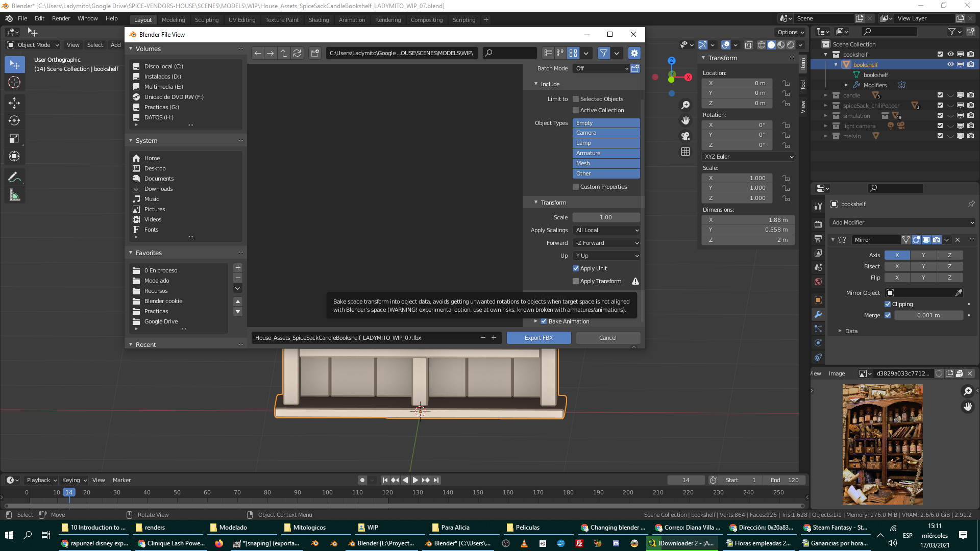Create a new folder in file browser

click(315, 53)
